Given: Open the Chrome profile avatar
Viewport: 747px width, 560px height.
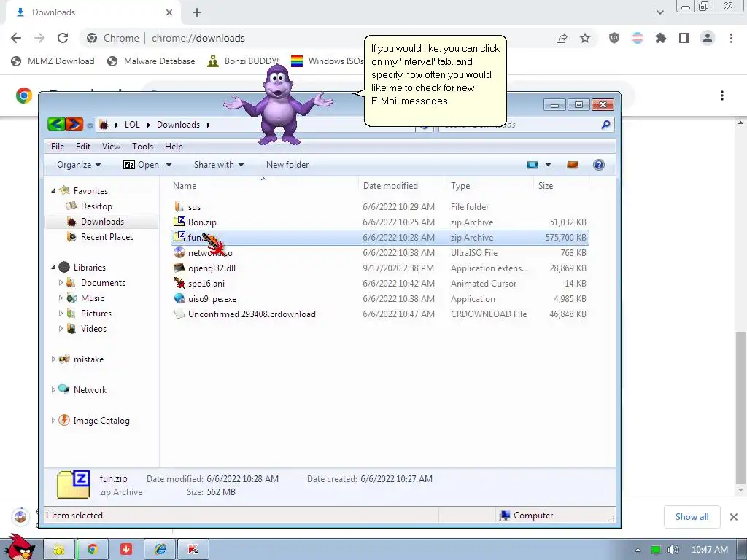Looking at the screenshot, I should click(x=708, y=38).
